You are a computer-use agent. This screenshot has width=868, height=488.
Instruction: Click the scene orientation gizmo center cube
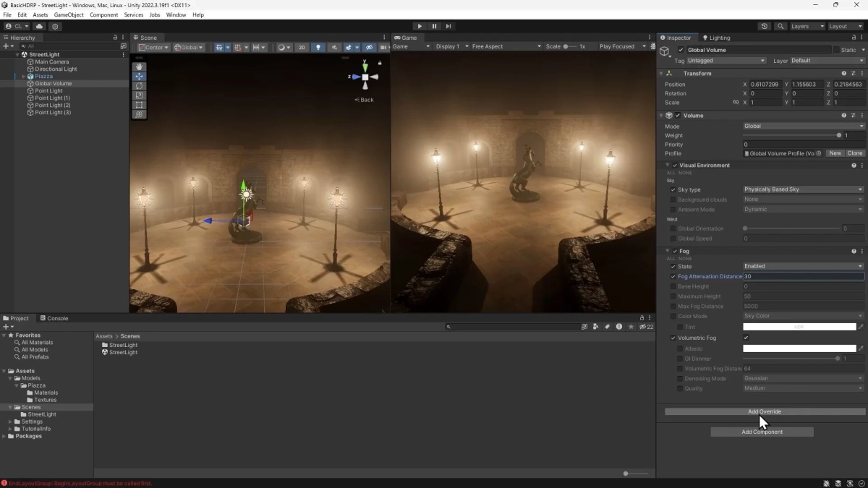click(x=365, y=77)
